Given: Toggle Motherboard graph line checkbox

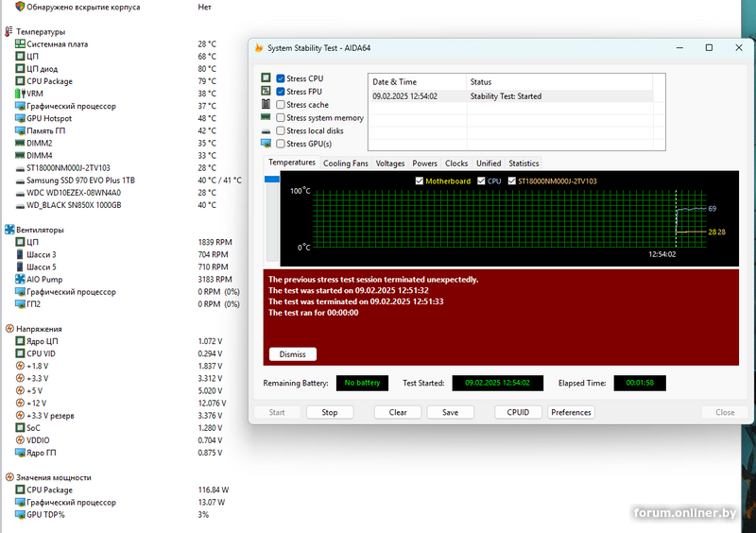Looking at the screenshot, I should coord(420,181).
